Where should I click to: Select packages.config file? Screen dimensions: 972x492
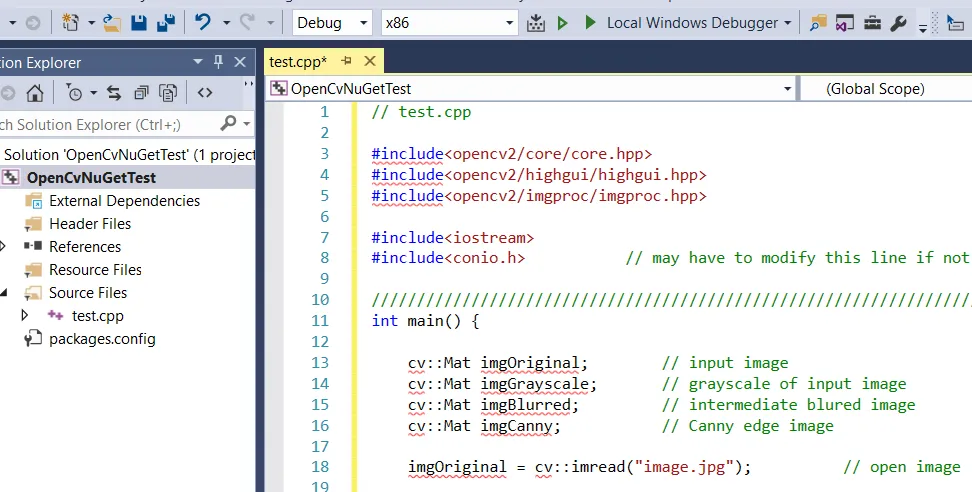(102, 339)
